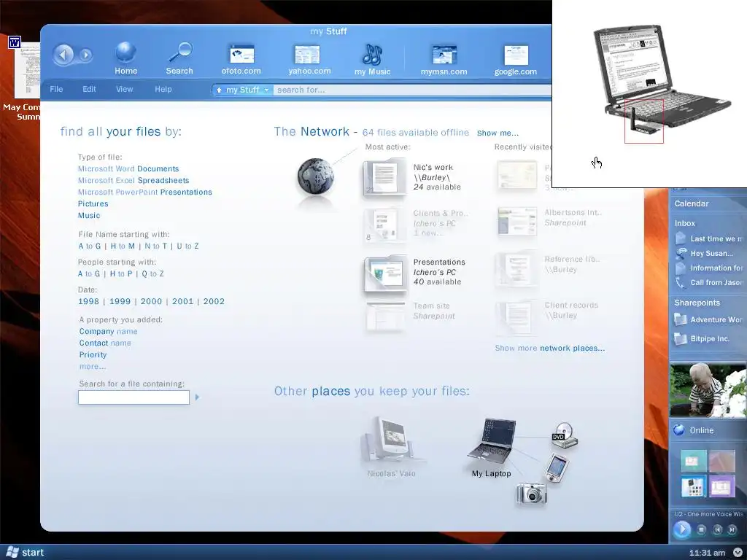Skip to previous track in sidebar

(x=718, y=529)
